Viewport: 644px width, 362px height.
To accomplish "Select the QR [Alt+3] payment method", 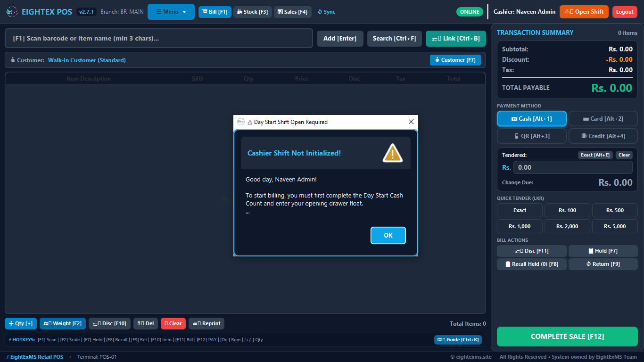I will (x=532, y=136).
